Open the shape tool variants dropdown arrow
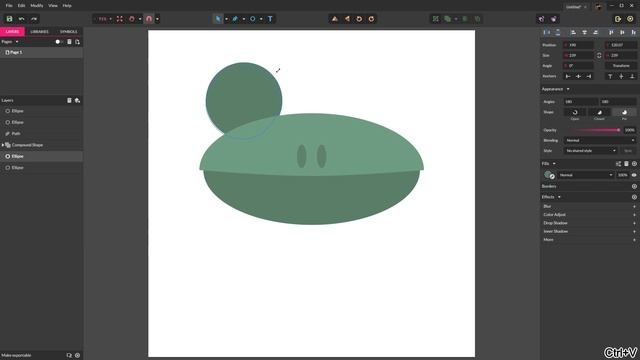 coord(261,19)
